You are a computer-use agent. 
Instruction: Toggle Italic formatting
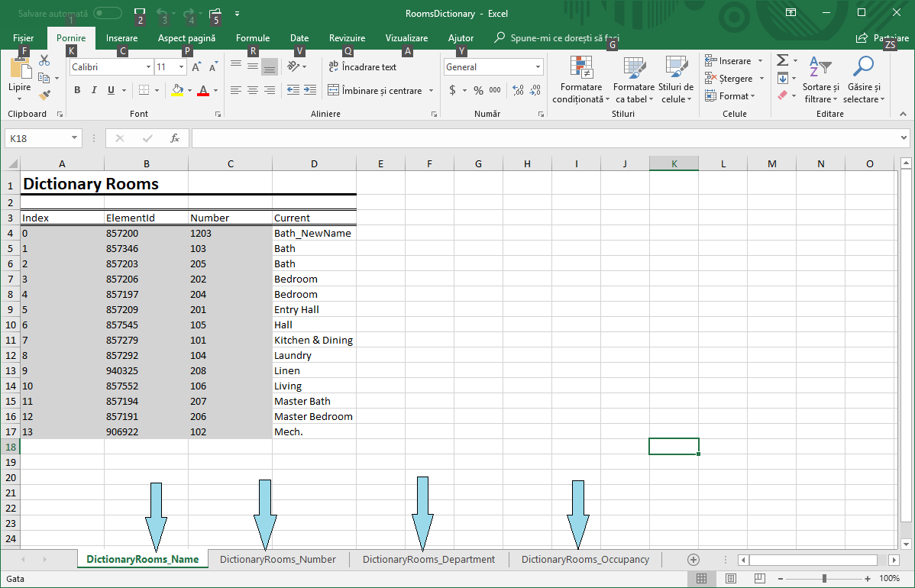click(x=94, y=90)
